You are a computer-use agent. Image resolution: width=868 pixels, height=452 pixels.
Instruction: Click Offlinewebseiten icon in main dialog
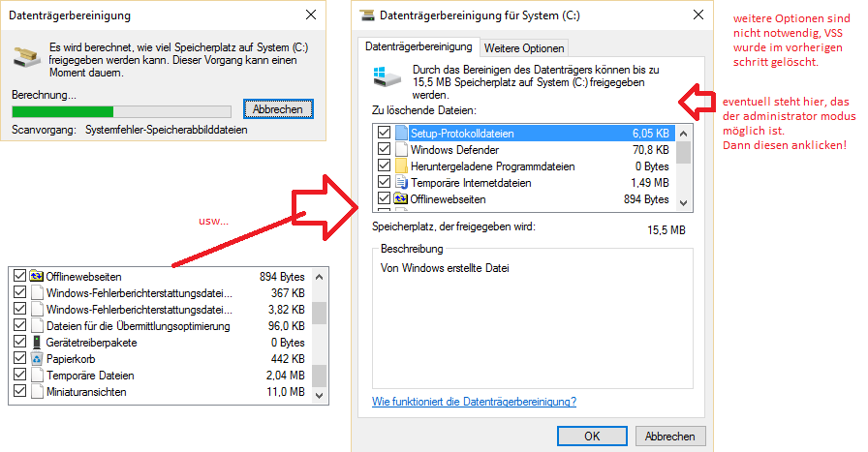point(401,198)
